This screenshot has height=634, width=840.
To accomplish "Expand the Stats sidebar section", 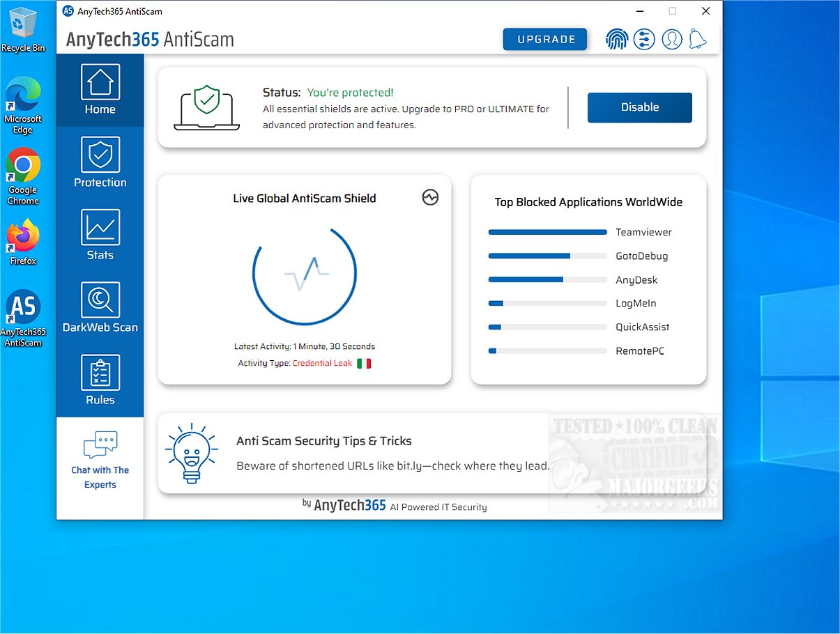I will (x=100, y=235).
